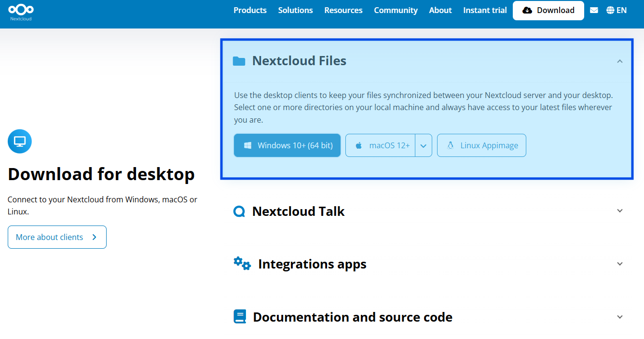Click the blue desktop monitor icon
This screenshot has height=339, width=644.
coord(20,141)
